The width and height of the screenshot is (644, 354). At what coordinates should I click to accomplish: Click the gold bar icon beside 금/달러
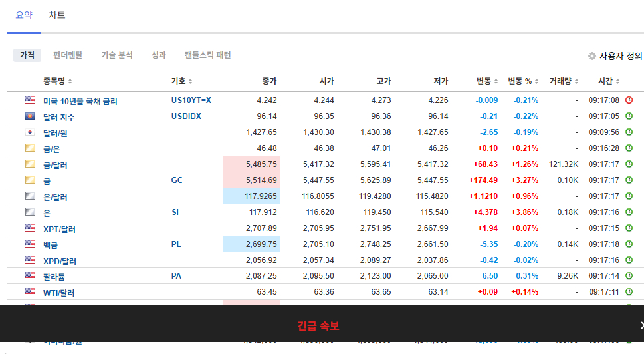30,164
